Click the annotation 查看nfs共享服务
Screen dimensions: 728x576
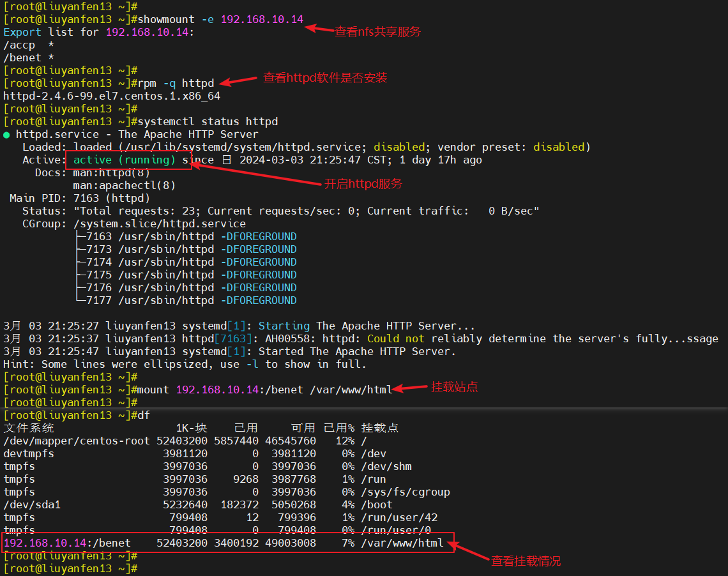coord(377,31)
